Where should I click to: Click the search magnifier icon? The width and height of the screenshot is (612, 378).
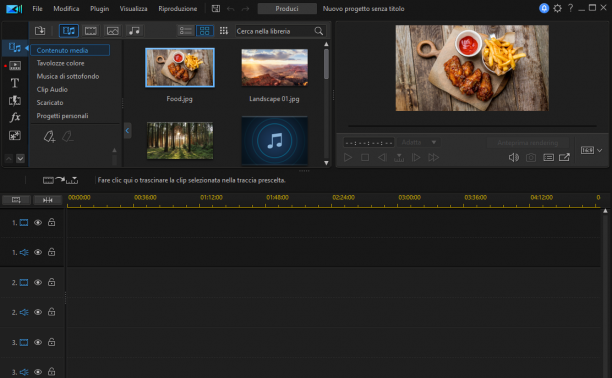pos(318,31)
